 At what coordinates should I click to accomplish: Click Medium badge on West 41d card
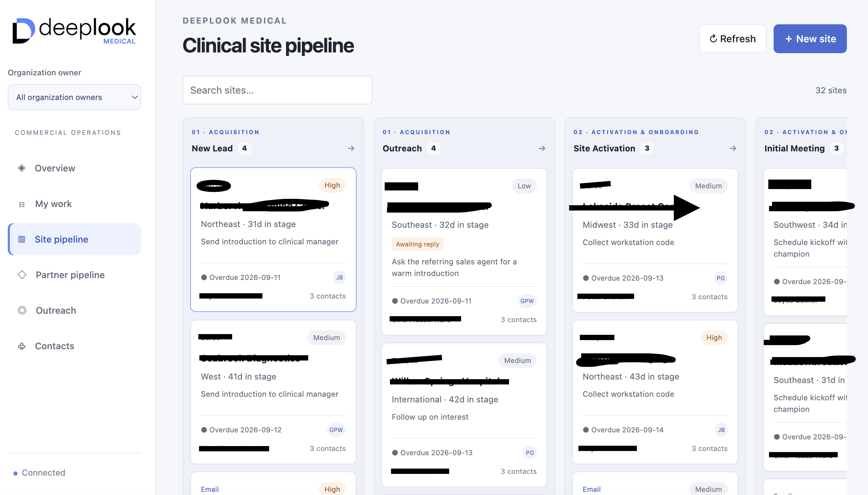(327, 338)
